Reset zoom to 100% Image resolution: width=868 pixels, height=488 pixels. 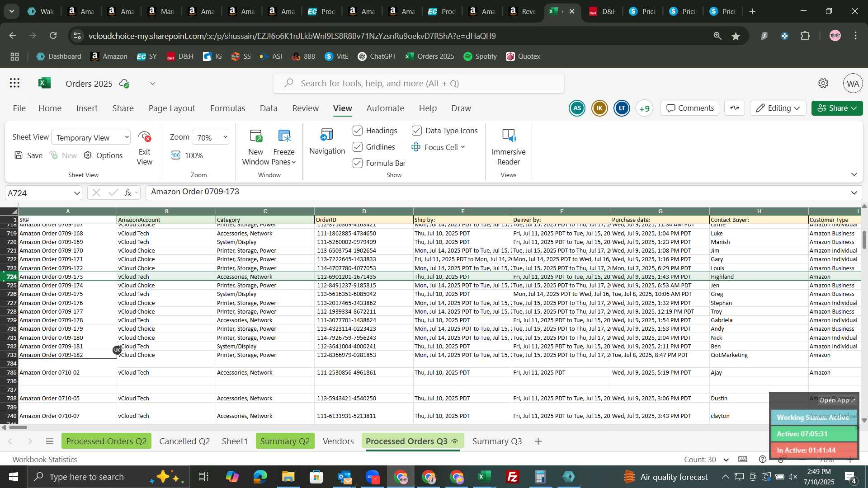[187, 155]
